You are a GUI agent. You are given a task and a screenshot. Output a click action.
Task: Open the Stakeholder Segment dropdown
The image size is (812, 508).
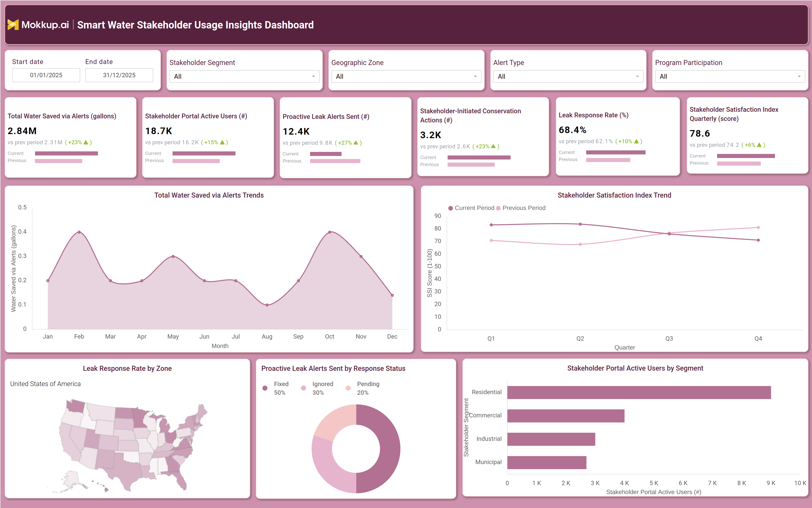pyautogui.click(x=244, y=77)
